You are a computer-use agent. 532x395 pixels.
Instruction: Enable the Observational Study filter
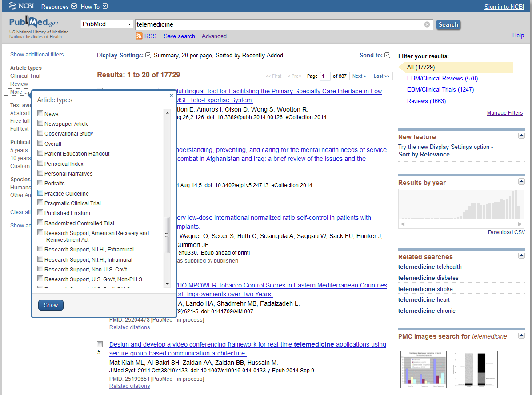click(40, 133)
